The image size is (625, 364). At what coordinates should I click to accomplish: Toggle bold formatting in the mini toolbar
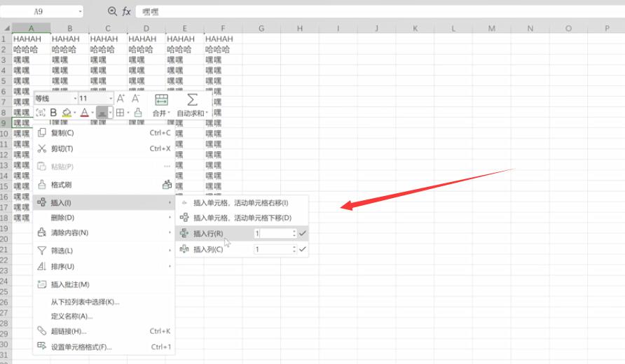click(53, 113)
